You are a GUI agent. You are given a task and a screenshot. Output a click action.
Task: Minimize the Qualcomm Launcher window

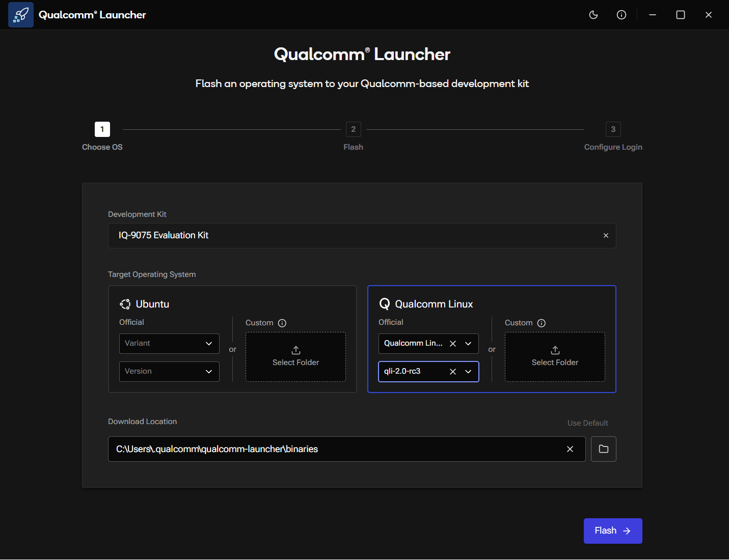pyautogui.click(x=653, y=15)
